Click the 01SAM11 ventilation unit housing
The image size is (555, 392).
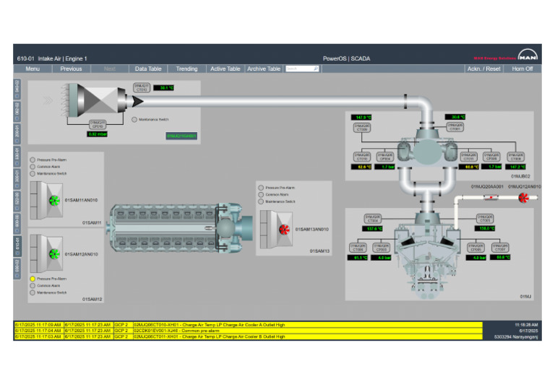coord(46,201)
